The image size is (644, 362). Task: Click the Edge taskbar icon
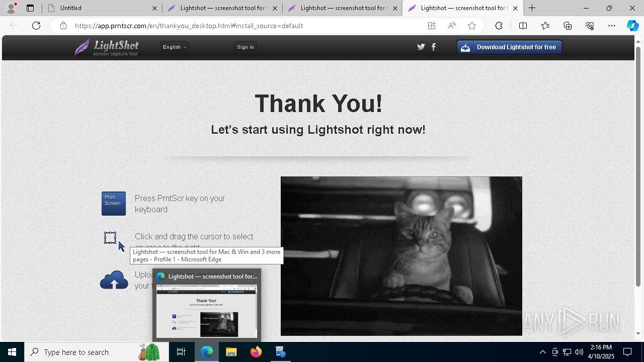coord(207,352)
